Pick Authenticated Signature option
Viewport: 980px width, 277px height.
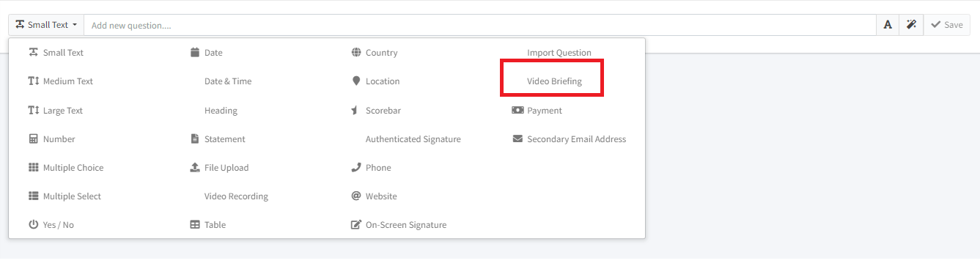pyautogui.click(x=413, y=139)
